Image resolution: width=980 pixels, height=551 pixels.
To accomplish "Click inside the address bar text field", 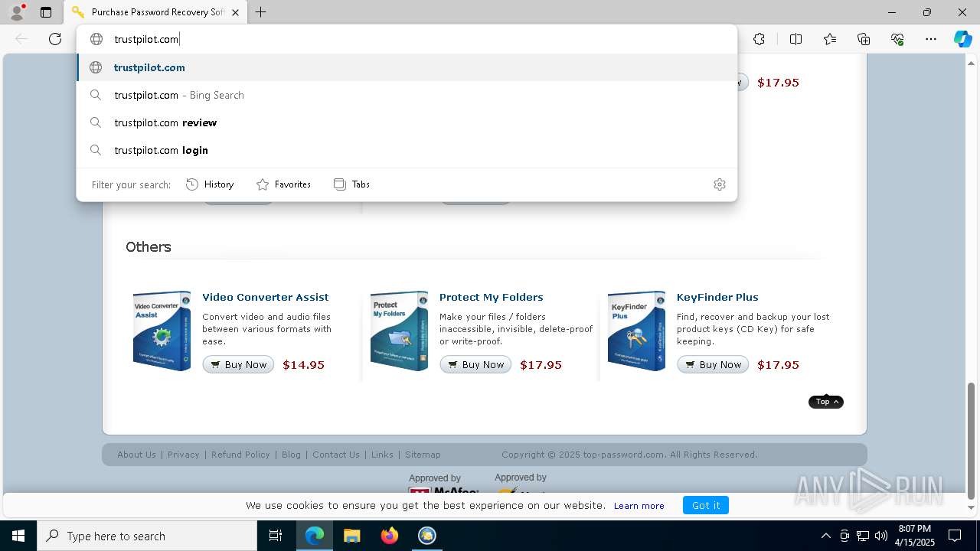I will 407,39.
